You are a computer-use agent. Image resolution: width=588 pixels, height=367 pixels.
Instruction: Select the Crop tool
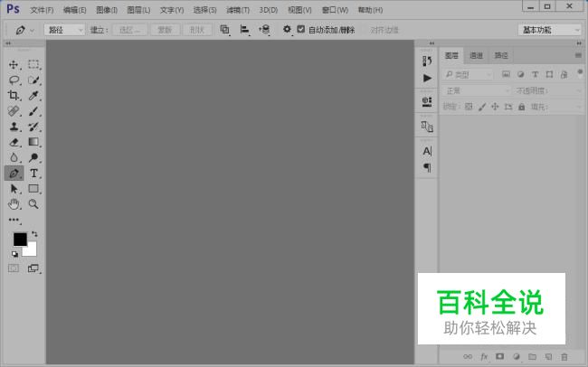pos(14,95)
